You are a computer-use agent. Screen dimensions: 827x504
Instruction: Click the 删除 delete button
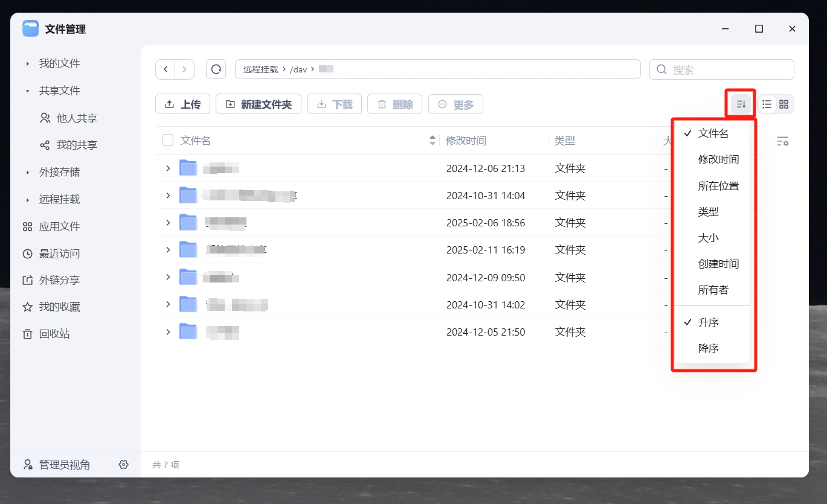[395, 104]
